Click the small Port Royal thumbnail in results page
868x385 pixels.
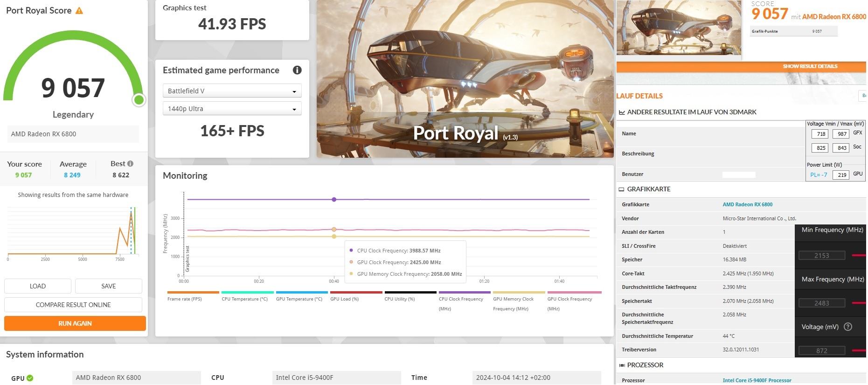pyautogui.click(x=679, y=28)
